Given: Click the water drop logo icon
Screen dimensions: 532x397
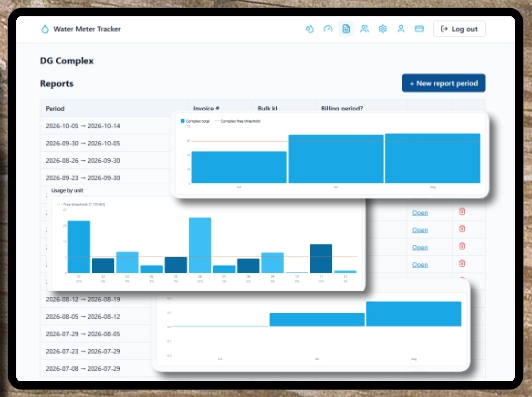Looking at the screenshot, I should pyautogui.click(x=45, y=29).
